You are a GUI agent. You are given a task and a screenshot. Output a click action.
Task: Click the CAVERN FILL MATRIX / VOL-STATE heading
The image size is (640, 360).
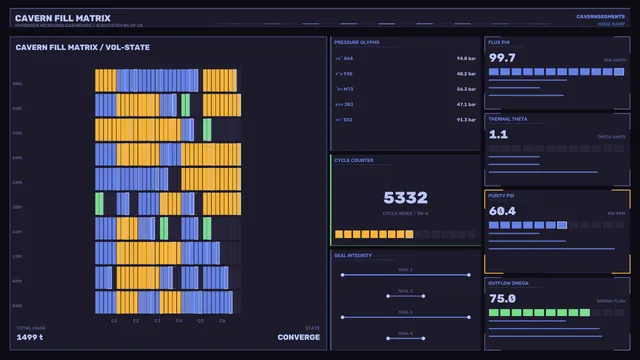click(x=82, y=47)
